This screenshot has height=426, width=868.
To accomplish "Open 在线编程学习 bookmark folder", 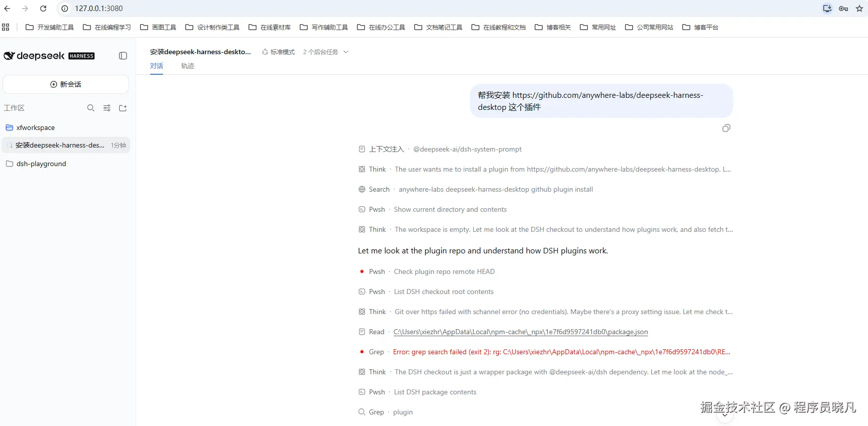I will pos(107,27).
